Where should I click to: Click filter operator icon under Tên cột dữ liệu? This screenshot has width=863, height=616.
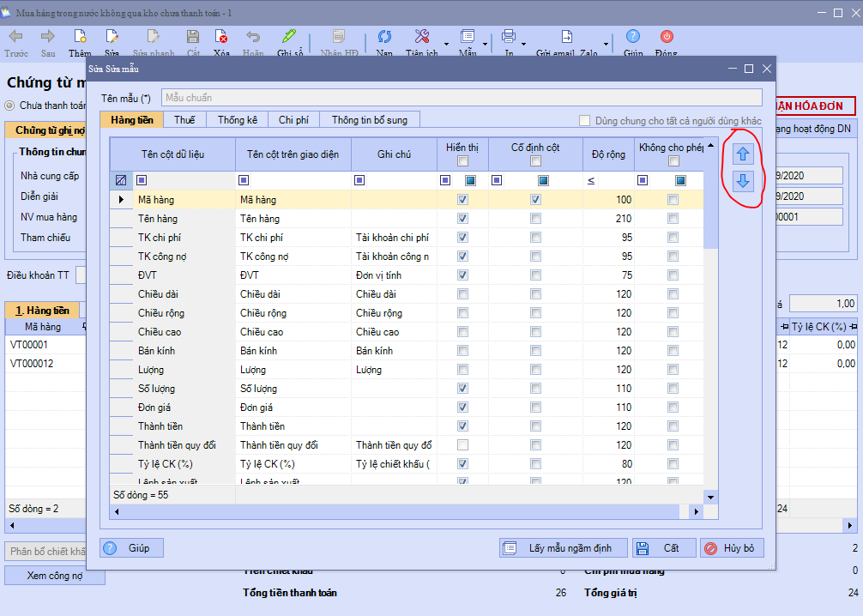coord(142,180)
